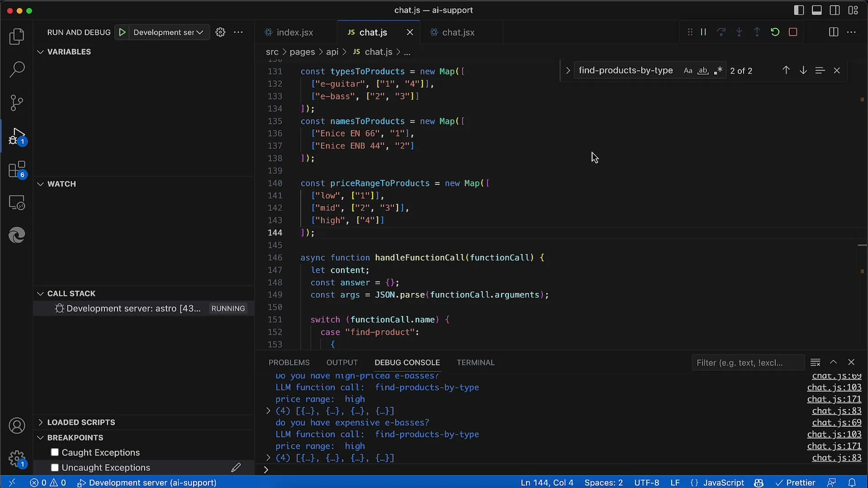868x488 pixels.
Task: Open Development server configuration dropdown
Action: click(168, 32)
